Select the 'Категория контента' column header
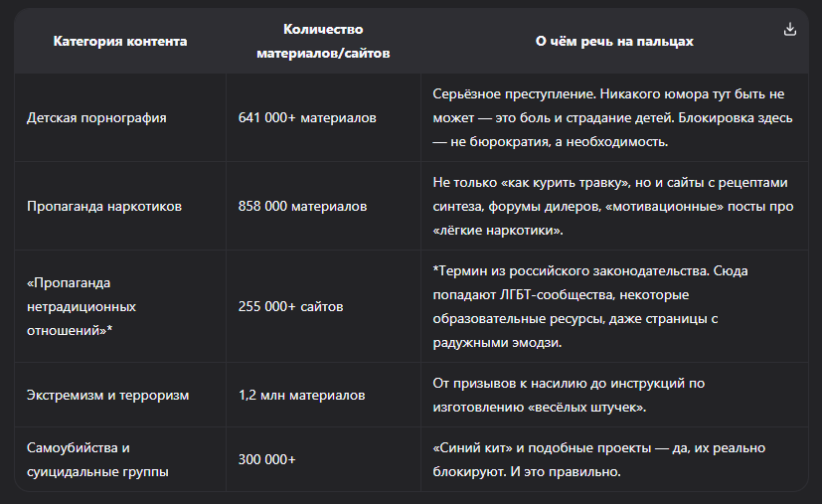This screenshot has height=504, width=822. [120, 42]
